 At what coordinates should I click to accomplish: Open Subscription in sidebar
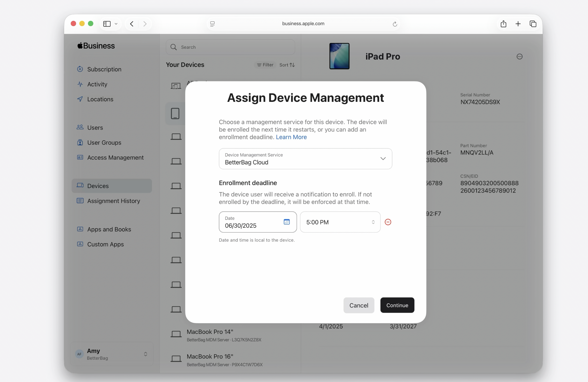coord(104,69)
